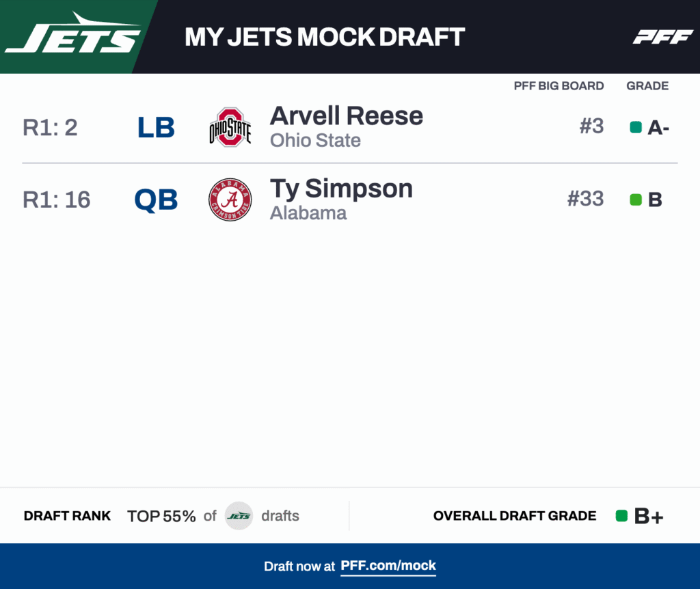The image size is (700, 589).
Task: Click the PFF Big Board column header
Action: coord(558,86)
